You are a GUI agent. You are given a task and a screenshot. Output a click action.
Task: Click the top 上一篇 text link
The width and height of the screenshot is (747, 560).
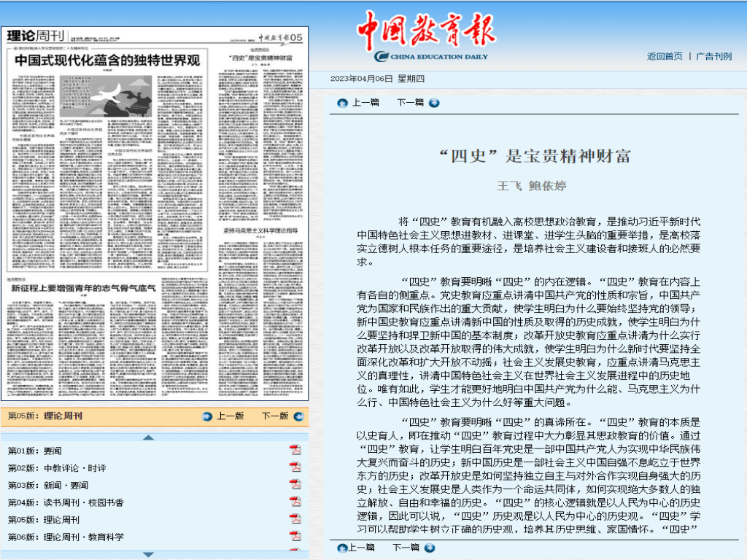click(x=365, y=102)
